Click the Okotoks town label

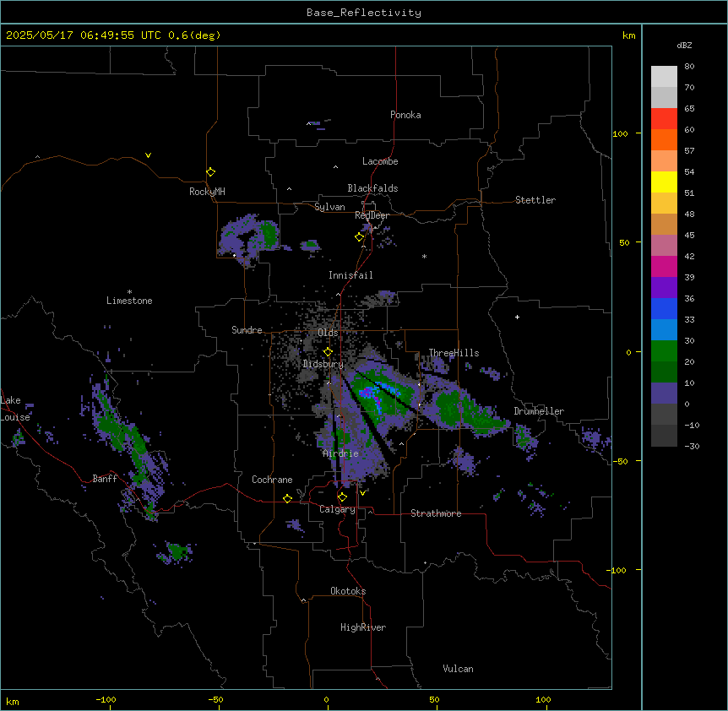point(348,591)
